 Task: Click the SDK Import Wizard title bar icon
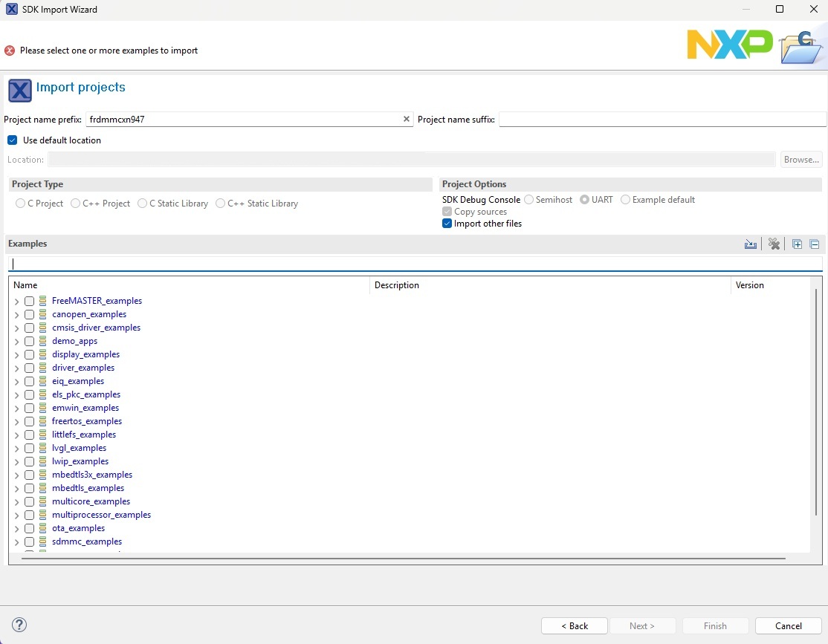click(x=10, y=9)
